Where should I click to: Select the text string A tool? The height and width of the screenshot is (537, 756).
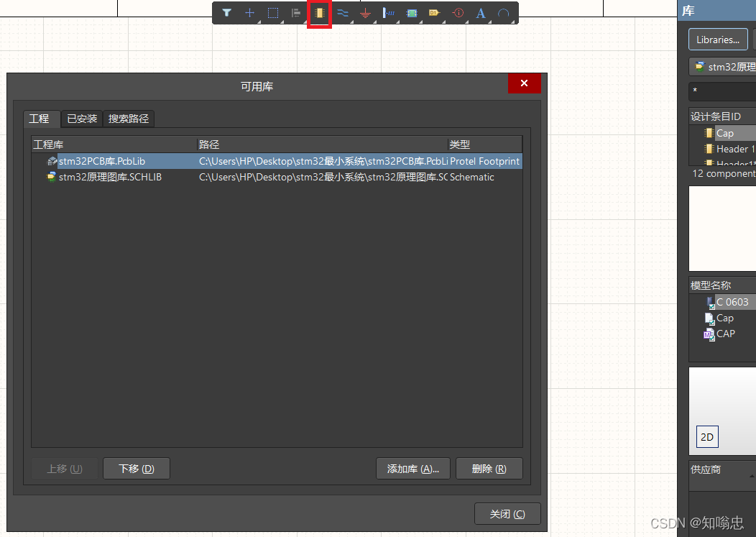point(481,13)
